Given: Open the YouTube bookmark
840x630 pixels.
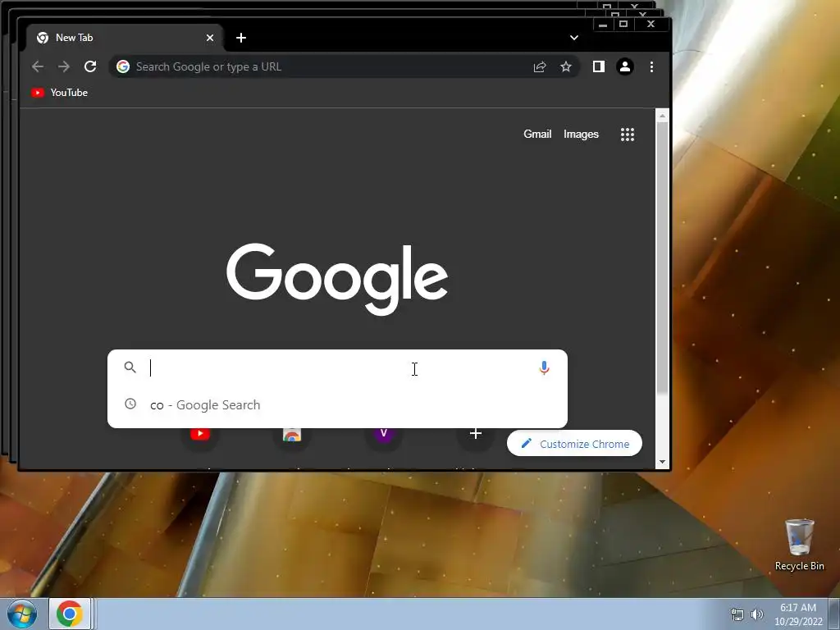Looking at the screenshot, I should coord(59,93).
